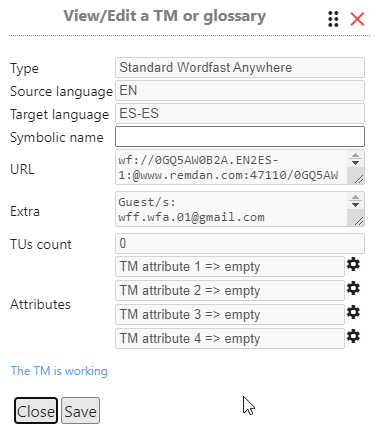Viewport: 384px width, 431px height.
Task: Focus the Symbolic name input field
Action: tap(240, 136)
